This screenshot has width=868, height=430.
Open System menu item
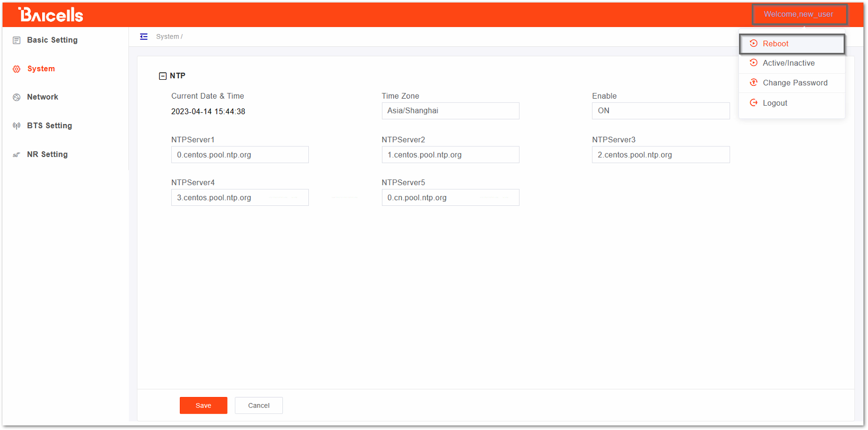click(x=41, y=69)
